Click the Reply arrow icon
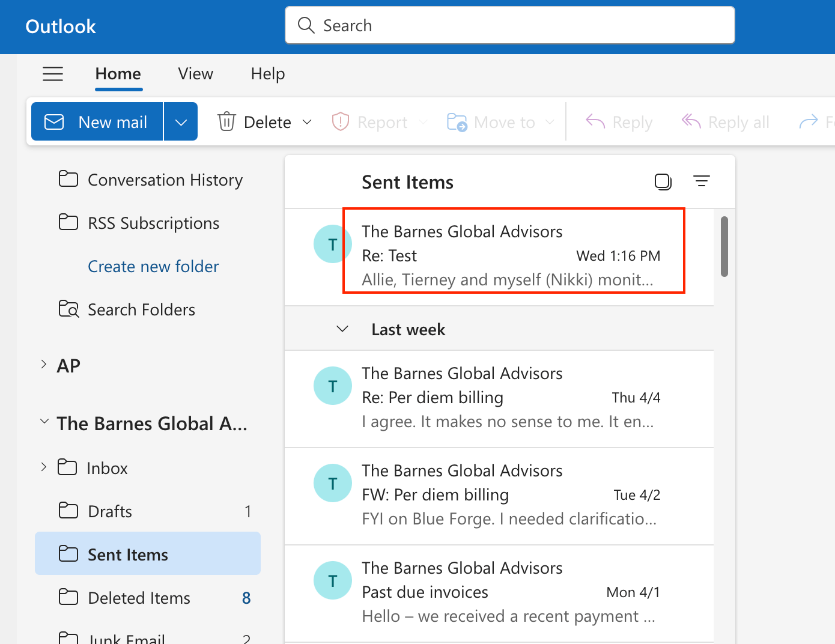This screenshot has width=835, height=644. (595, 121)
